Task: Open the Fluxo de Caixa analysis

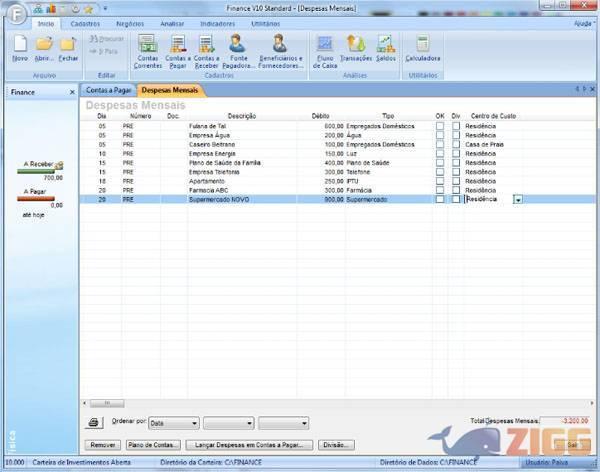Action: click(x=325, y=51)
